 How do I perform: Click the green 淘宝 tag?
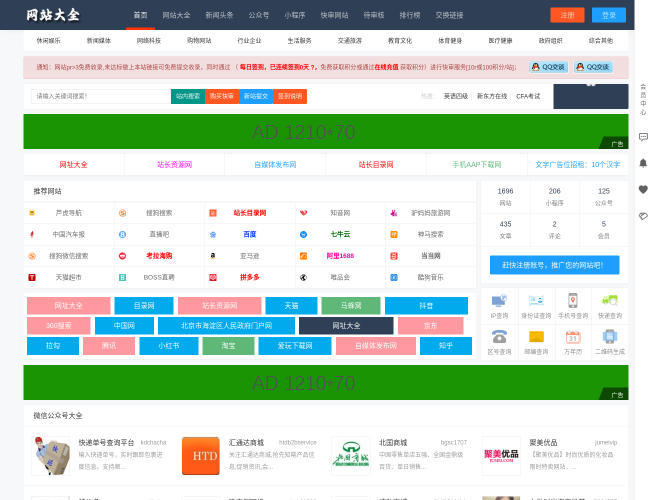click(228, 346)
